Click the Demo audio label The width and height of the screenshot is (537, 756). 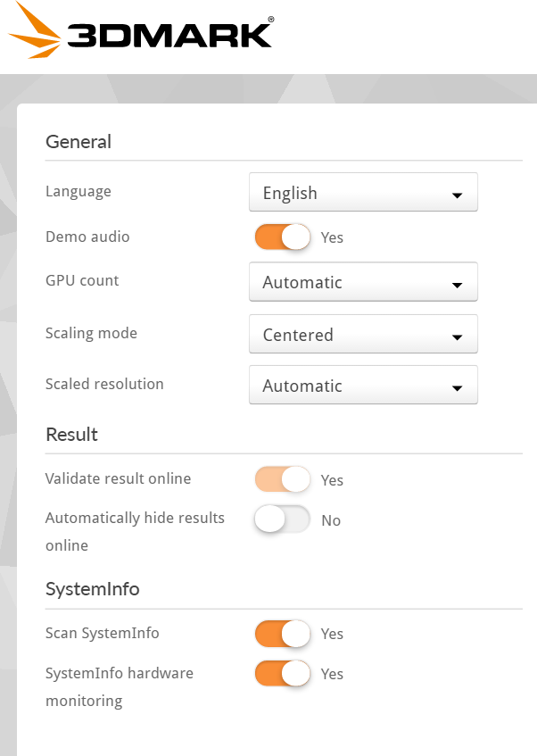tap(87, 237)
